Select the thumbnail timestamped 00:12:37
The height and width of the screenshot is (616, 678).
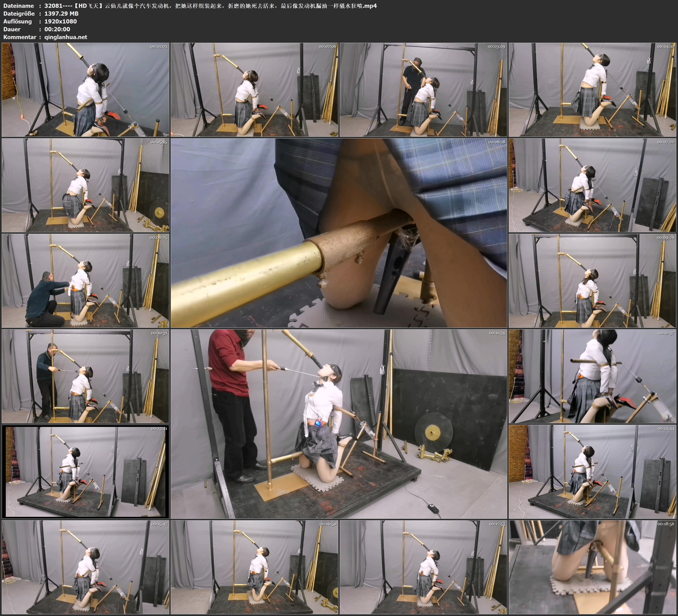click(593, 376)
